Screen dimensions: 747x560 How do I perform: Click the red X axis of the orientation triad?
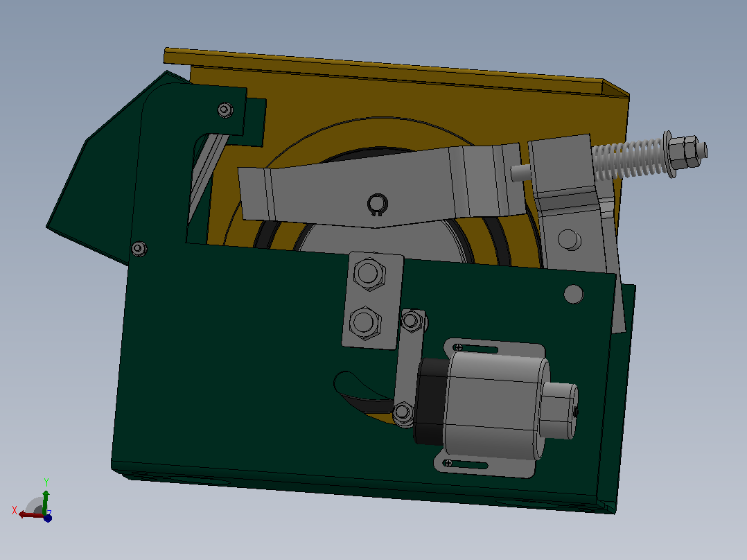[30, 515]
